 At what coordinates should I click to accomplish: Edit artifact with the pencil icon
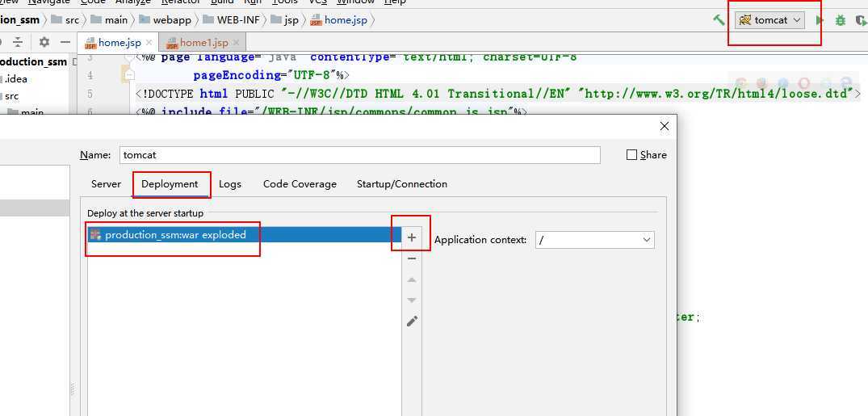(412, 321)
